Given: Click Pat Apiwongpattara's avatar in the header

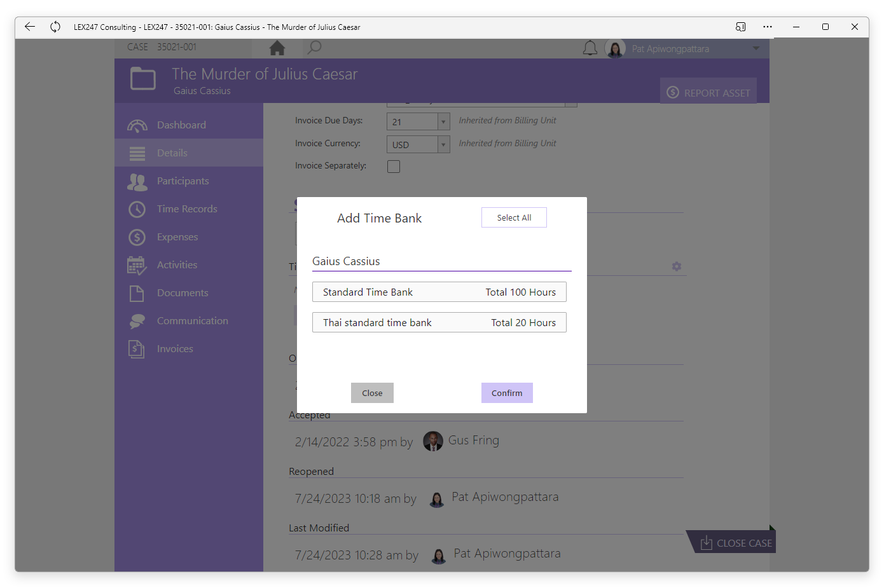Looking at the screenshot, I should 615,49.
